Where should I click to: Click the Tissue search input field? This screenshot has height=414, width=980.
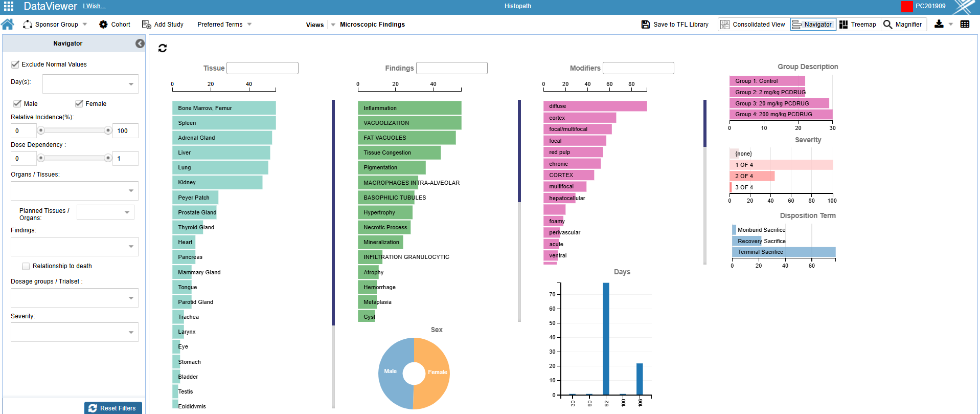pyautogui.click(x=262, y=68)
